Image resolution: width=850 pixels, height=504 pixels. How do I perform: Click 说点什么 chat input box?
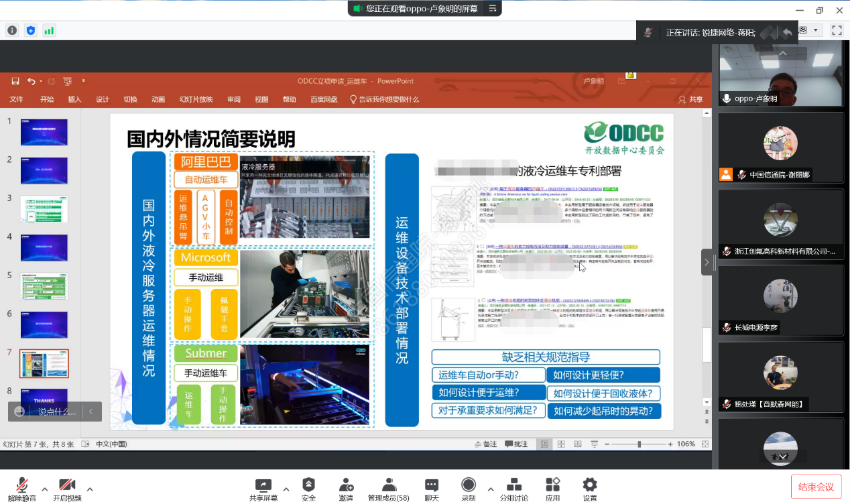point(56,412)
